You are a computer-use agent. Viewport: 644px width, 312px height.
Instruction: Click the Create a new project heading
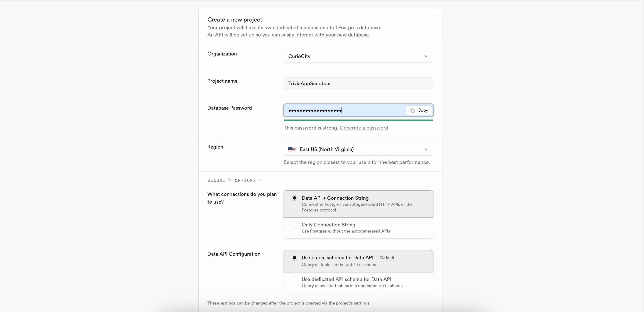point(234,19)
